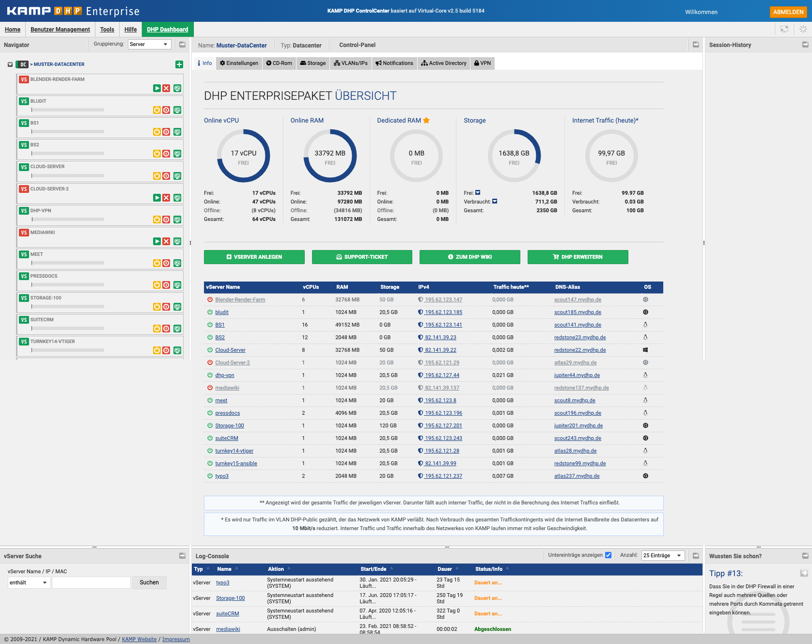This screenshot has height=644, width=812.
Task: Open the Home menu
Action: click(x=13, y=30)
